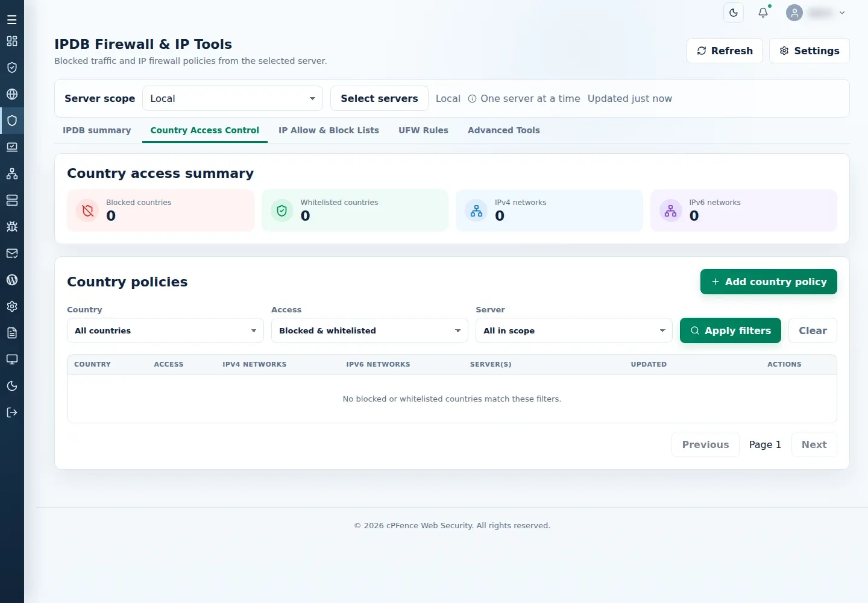Click the Refresh button
Viewport: 868px width, 603px height.
click(x=725, y=51)
